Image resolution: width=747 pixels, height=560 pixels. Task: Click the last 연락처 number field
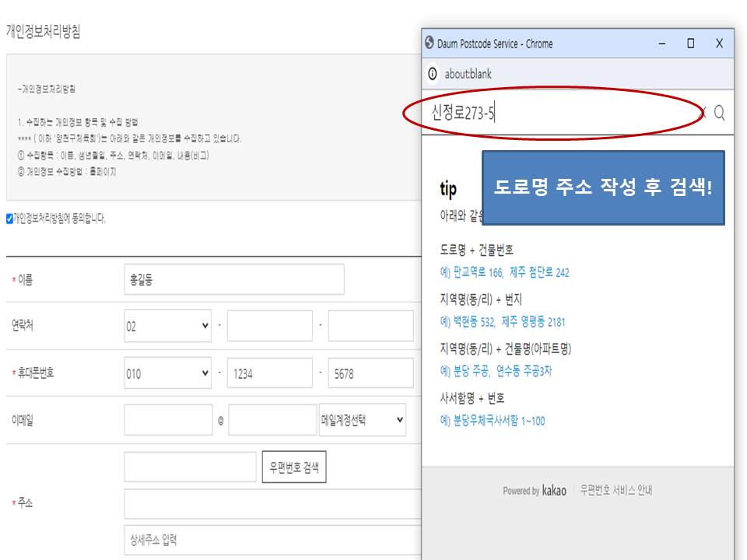pyautogui.click(x=370, y=326)
